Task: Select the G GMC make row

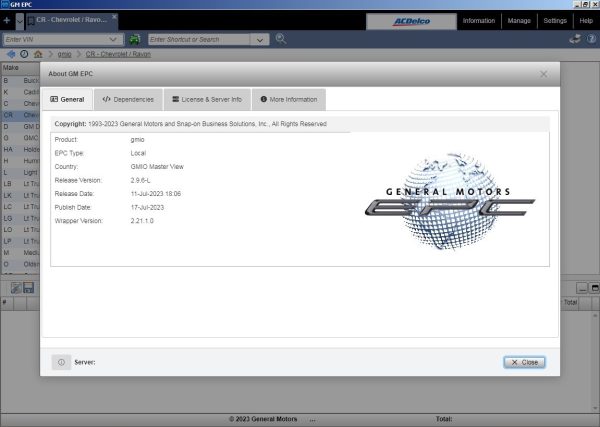Action: pyautogui.click(x=21, y=138)
